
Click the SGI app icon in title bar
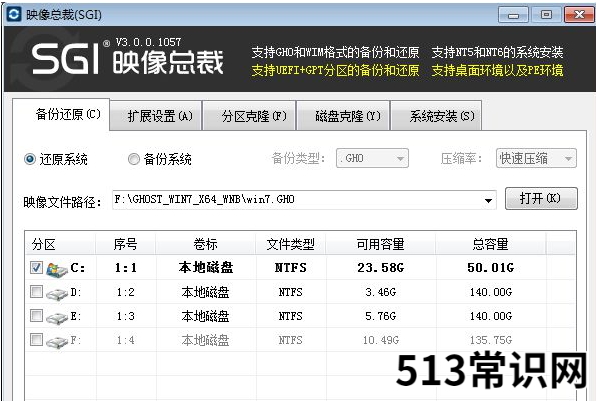point(14,14)
